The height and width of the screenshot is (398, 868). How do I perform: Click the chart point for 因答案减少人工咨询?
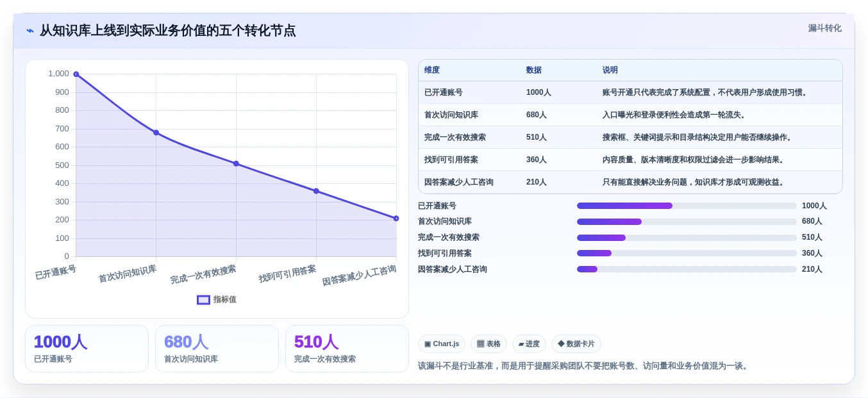pyautogui.click(x=396, y=219)
